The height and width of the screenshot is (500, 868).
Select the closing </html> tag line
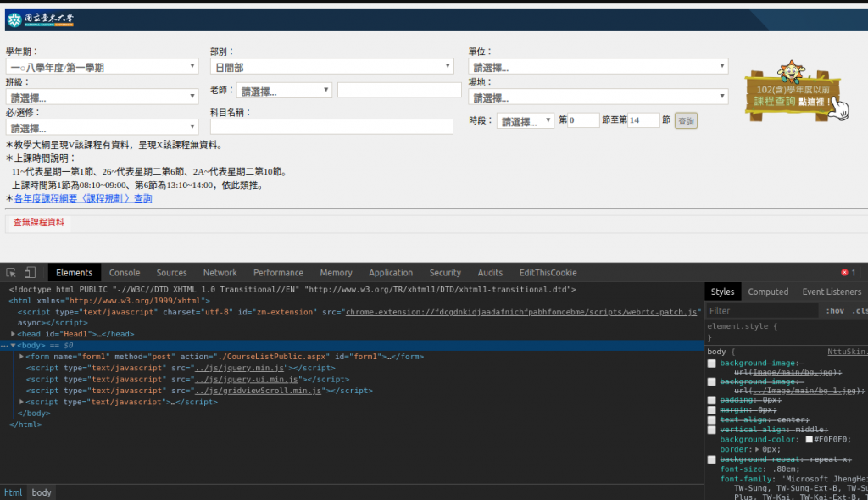click(25, 425)
